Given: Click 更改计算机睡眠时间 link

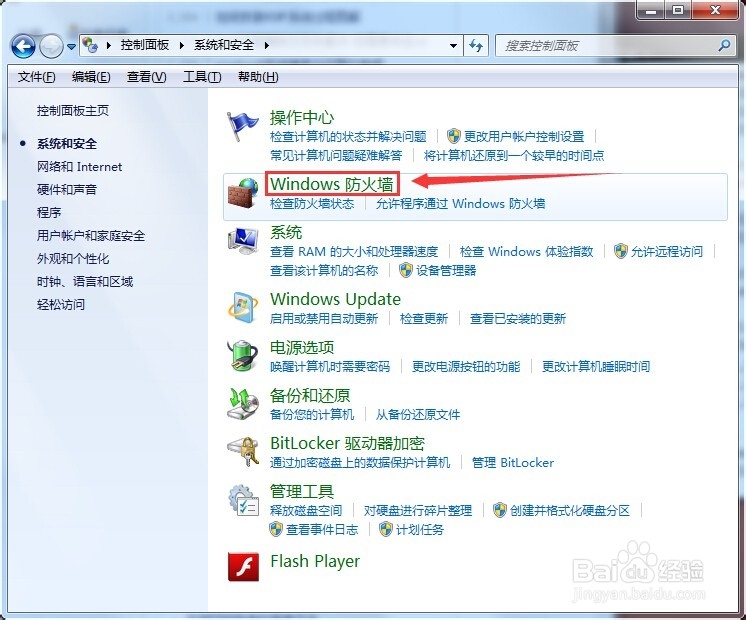Looking at the screenshot, I should pyautogui.click(x=596, y=366).
